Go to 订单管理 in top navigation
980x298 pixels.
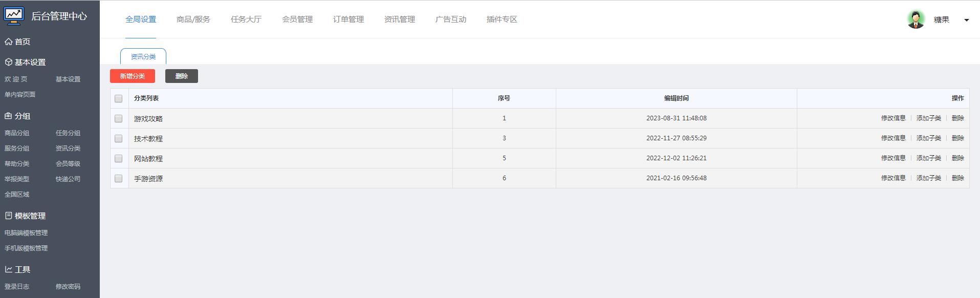[349, 19]
